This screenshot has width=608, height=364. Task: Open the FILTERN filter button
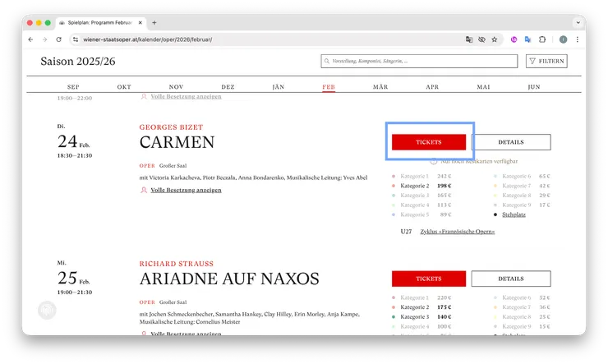click(546, 62)
